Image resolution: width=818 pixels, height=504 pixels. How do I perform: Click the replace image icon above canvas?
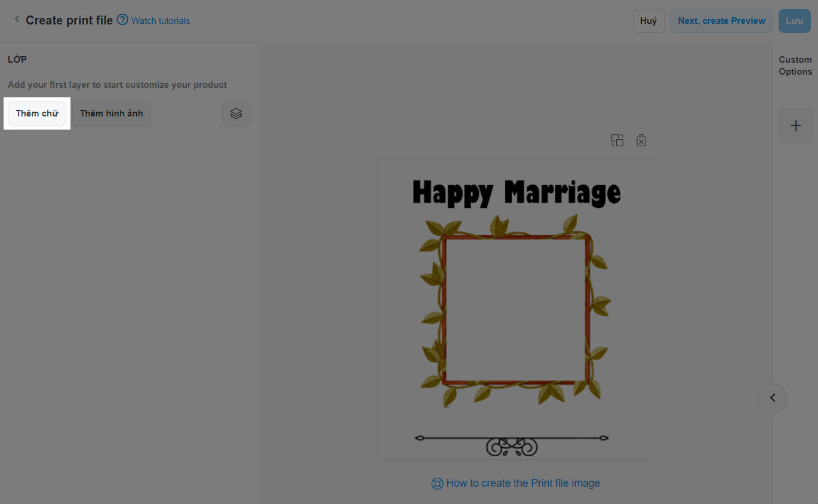coord(617,141)
